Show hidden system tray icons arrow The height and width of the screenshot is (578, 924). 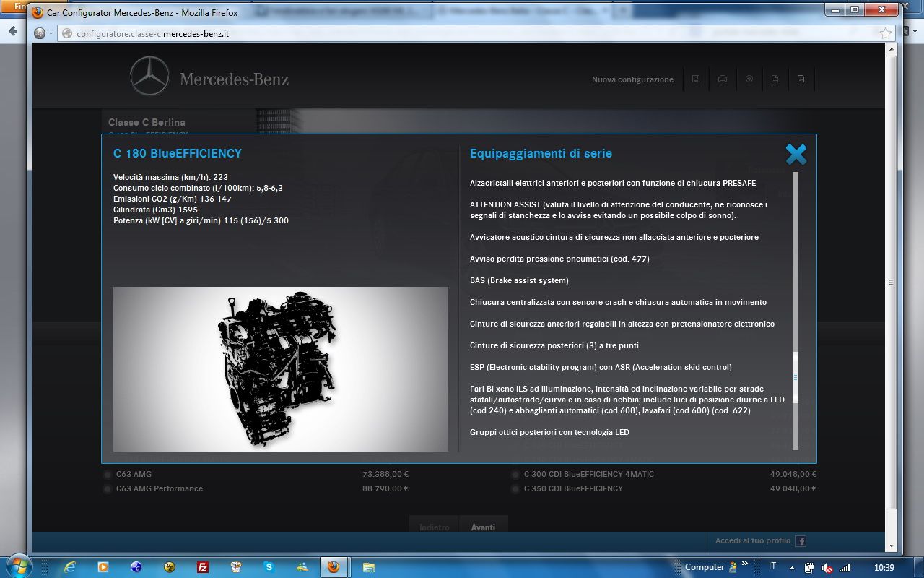tap(792, 568)
